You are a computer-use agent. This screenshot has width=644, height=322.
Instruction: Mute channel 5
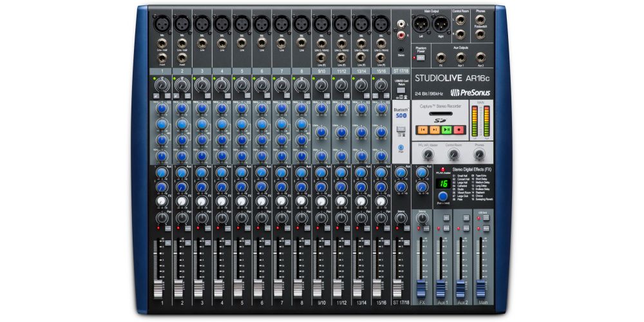(x=247, y=228)
